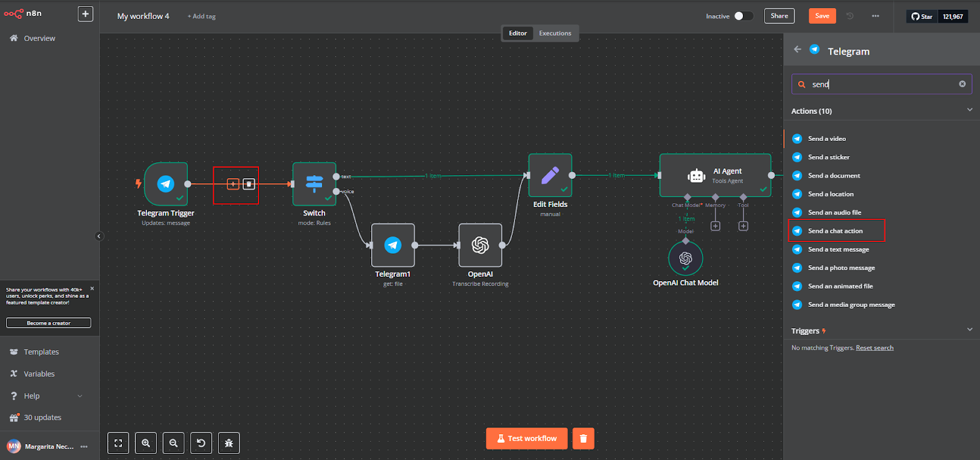Choose Send a chat action
This screenshot has width=980, height=460.
click(x=835, y=231)
